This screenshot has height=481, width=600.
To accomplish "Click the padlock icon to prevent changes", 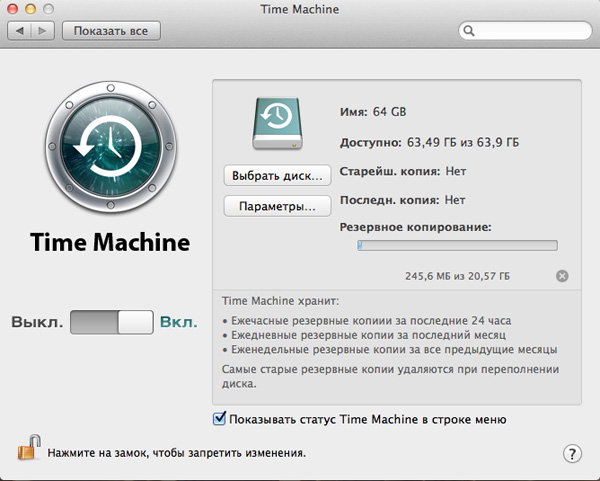I will [x=27, y=449].
